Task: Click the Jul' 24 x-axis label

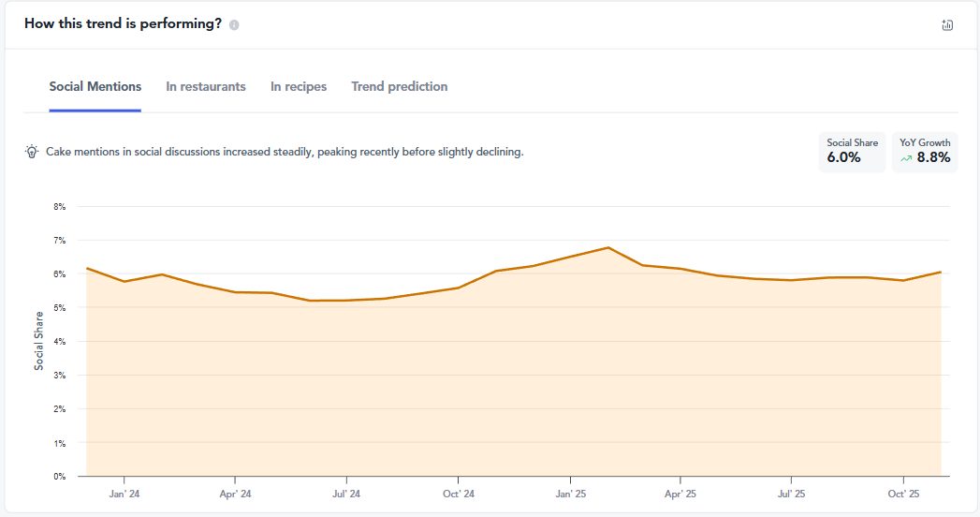Action: pos(346,494)
